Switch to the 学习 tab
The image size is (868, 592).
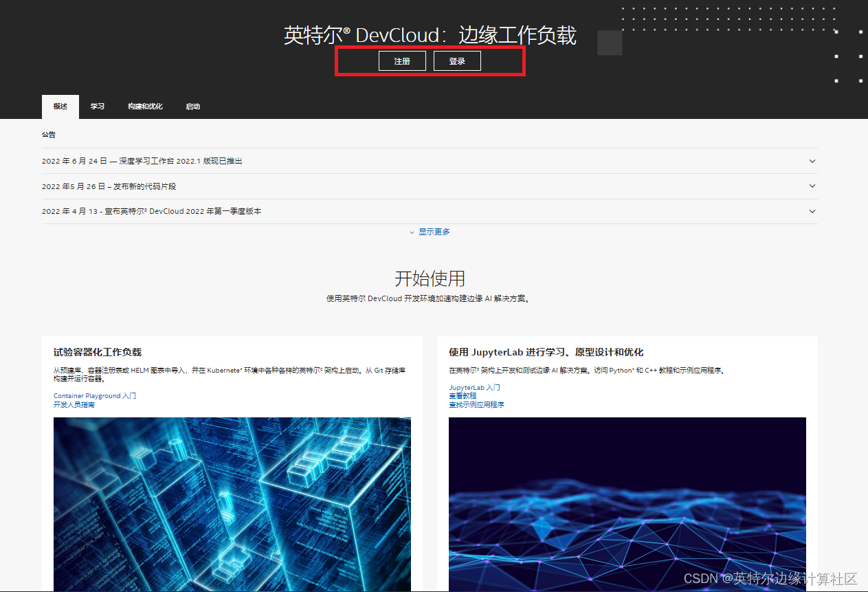(97, 107)
